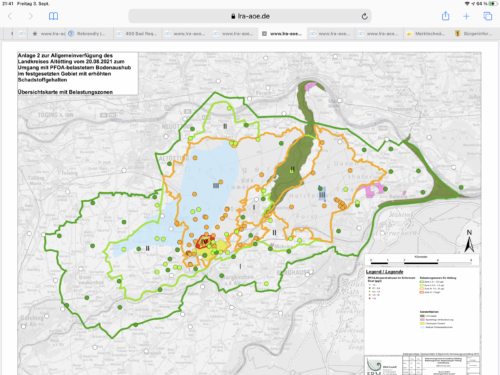Viewport: 500px width, 375px height.
Task: Open the Bürgerinfor... tab
Action: 475,34
